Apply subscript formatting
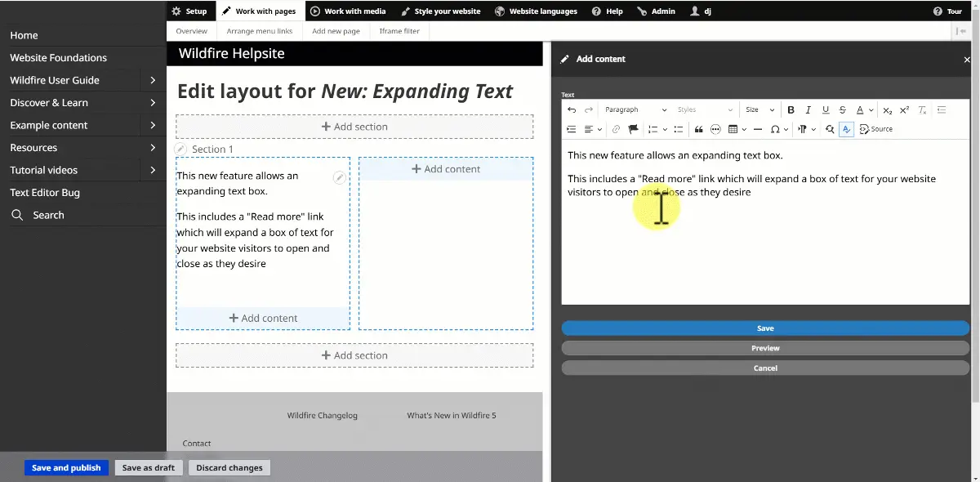Image resolution: width=980 pixels, height=482 pixels. click(x=888, y=109)
